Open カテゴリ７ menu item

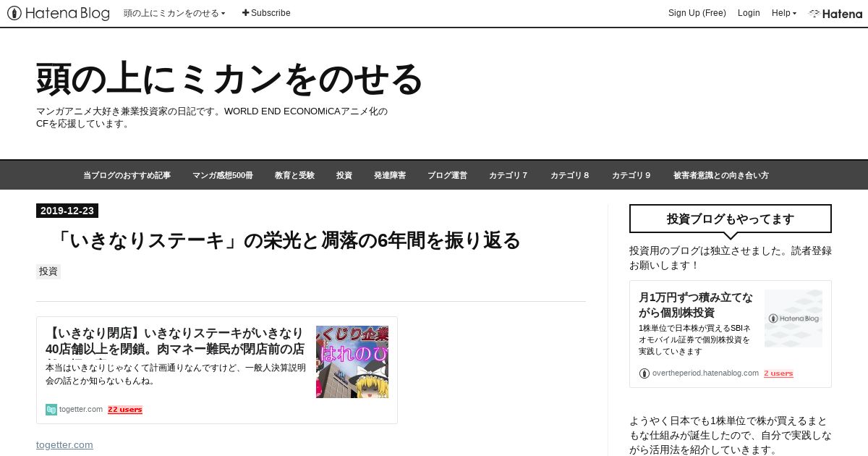tap(509, 175)
